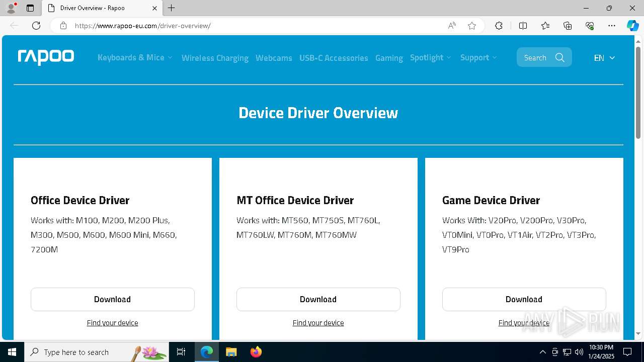The width and height of the screenshot is (644, 362).
Task: Close the Driver Overview tab
Action: coord(154,8)
